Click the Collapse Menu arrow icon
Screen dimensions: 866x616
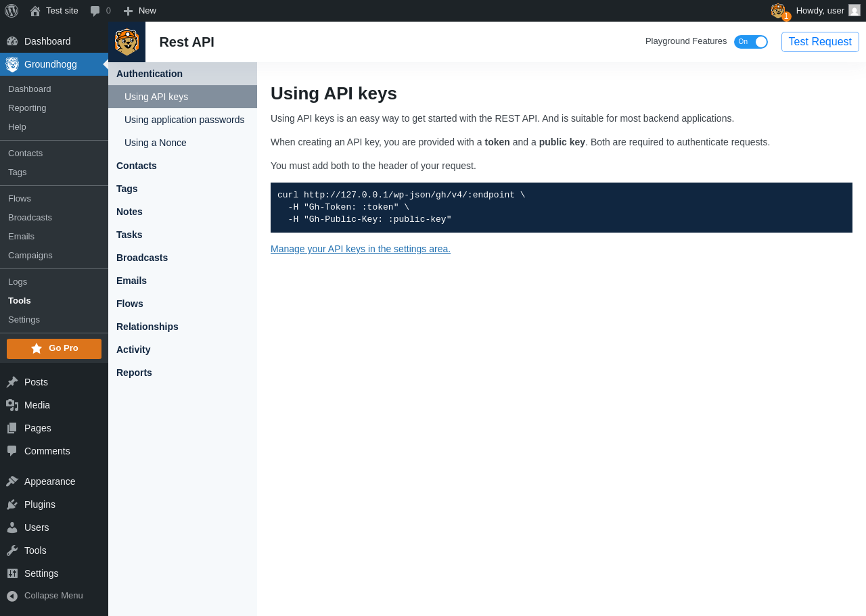point(12,596)
